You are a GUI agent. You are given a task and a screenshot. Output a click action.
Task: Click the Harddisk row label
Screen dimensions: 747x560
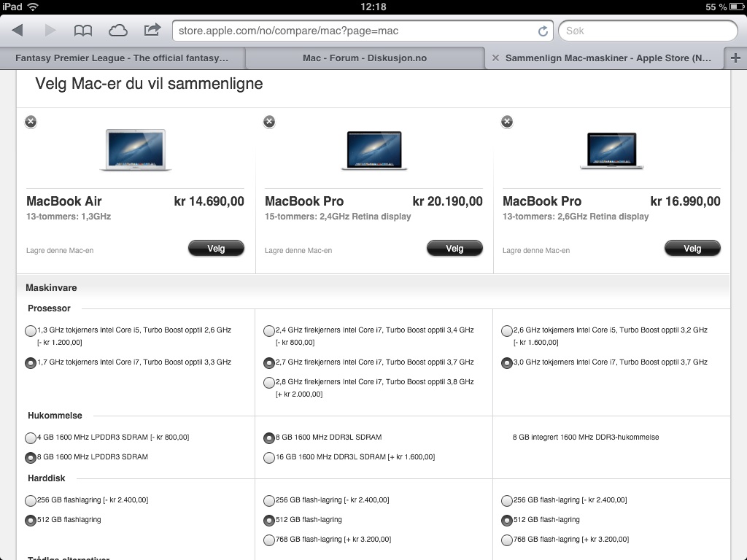pos(46,478)
